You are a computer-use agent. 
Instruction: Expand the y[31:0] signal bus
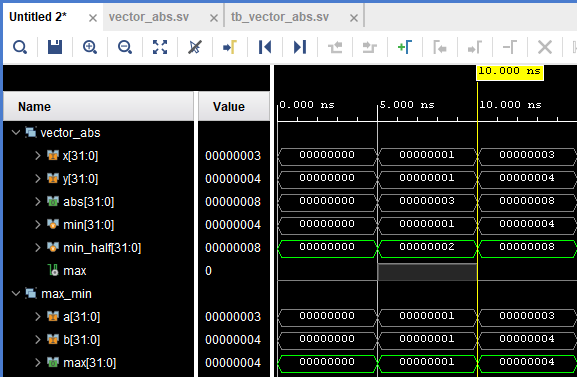[38, 179]
